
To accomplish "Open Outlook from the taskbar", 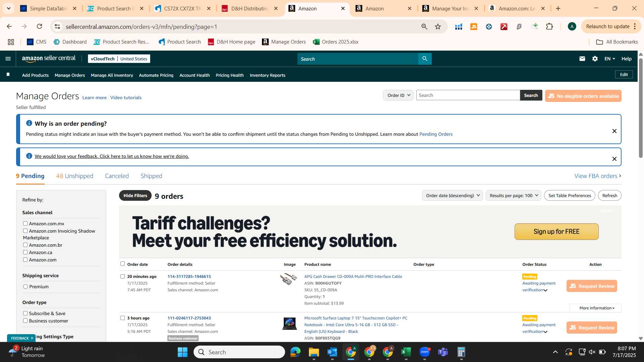I will 332,352.
